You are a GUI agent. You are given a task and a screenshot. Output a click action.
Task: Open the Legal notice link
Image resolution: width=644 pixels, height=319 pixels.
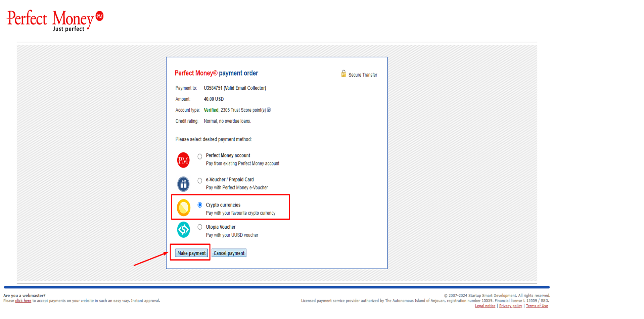[485, 306]
